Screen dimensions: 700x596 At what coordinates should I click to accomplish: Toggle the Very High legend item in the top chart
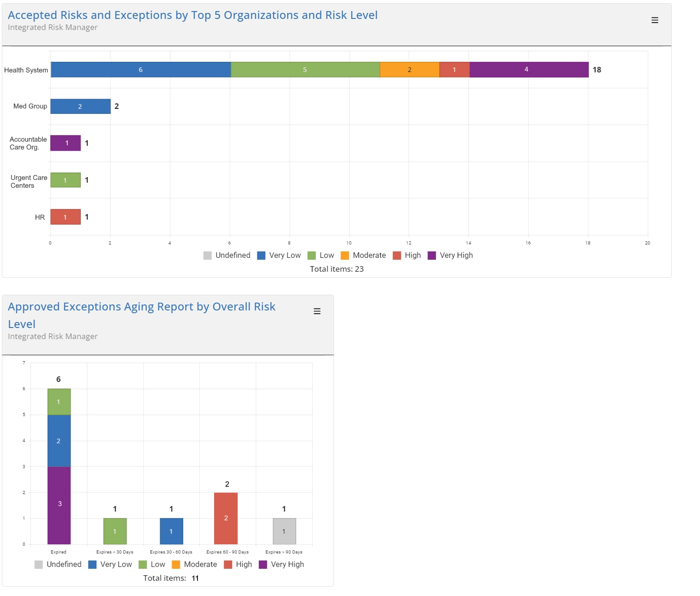[450, 256]
